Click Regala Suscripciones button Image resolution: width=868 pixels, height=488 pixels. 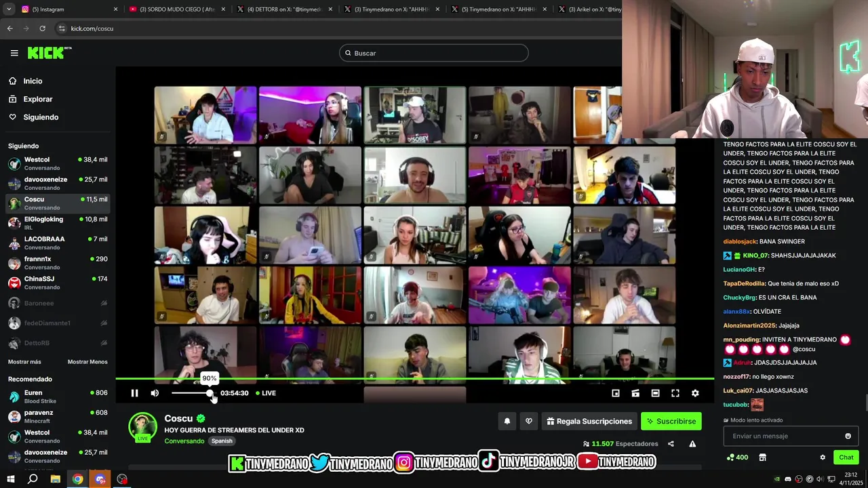click(589, 421)
